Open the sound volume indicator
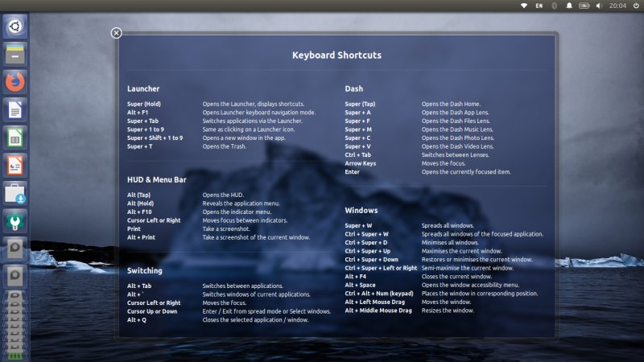The width and height of the screenshot is (644, 362). (x=601, y=6)
